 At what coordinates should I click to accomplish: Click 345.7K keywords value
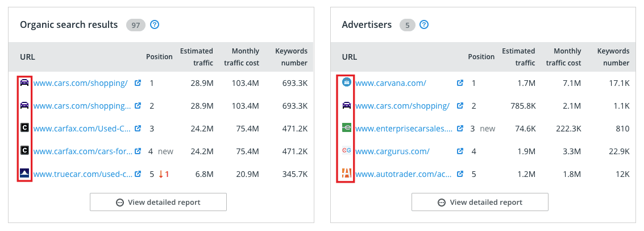(295, 174)
